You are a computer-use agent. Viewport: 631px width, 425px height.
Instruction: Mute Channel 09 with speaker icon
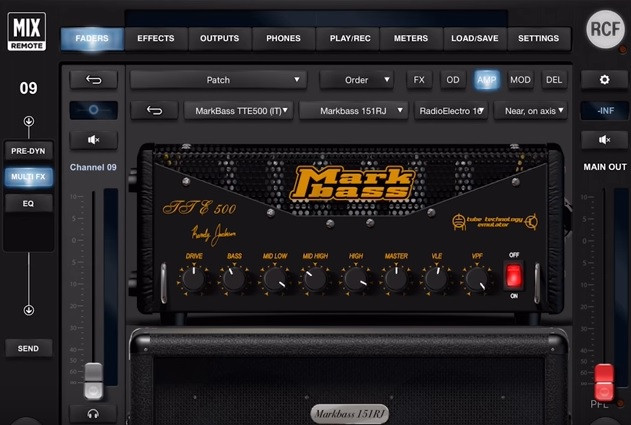click(x=94, y=140)
